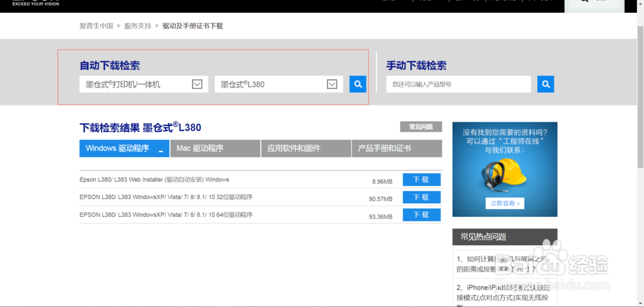
Task: Download the 64位驱动程序 for L380
Action: coord(421,215)
